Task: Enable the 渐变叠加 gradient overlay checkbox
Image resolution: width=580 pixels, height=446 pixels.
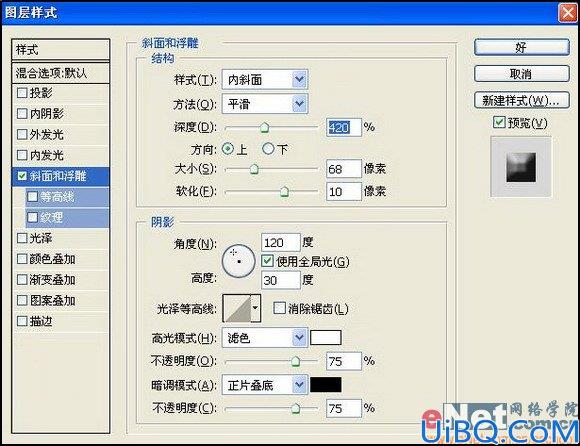Action: pyautogui.click(x=22, y=280)
